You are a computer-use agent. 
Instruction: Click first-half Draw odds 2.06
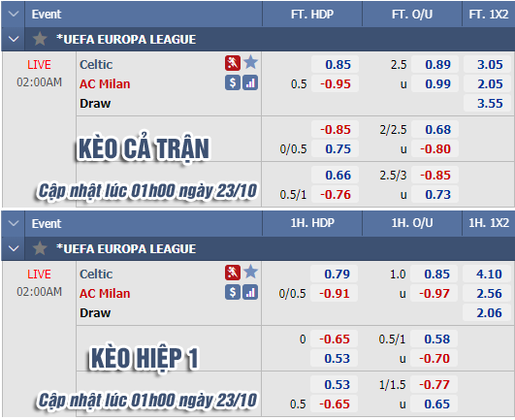488,312
